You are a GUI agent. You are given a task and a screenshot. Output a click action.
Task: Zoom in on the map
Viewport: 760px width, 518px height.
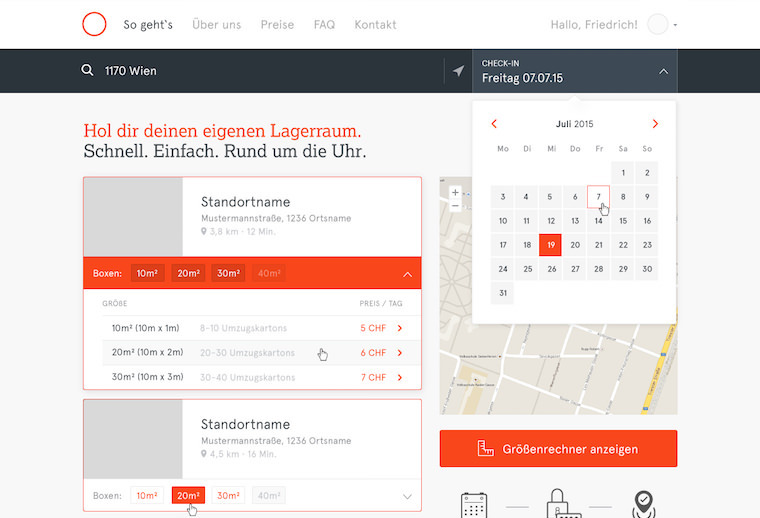click(x=456, y=191)
